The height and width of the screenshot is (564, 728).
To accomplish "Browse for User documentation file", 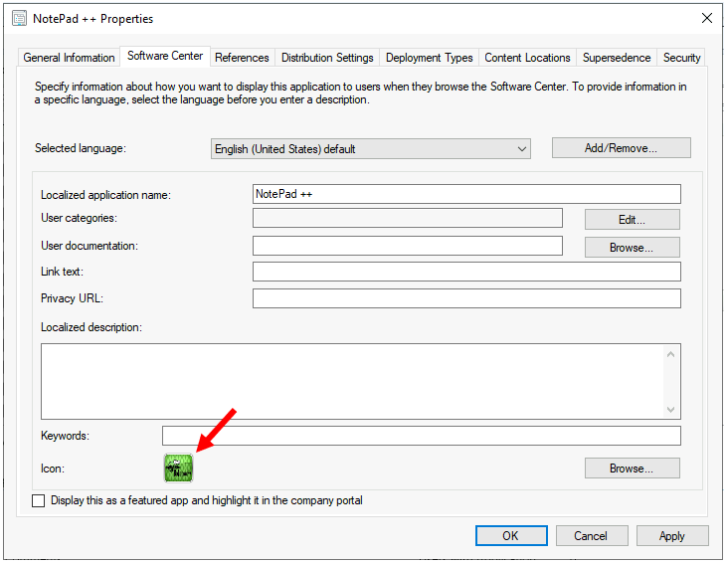I will pyautogui.click(x=632, y=248).
